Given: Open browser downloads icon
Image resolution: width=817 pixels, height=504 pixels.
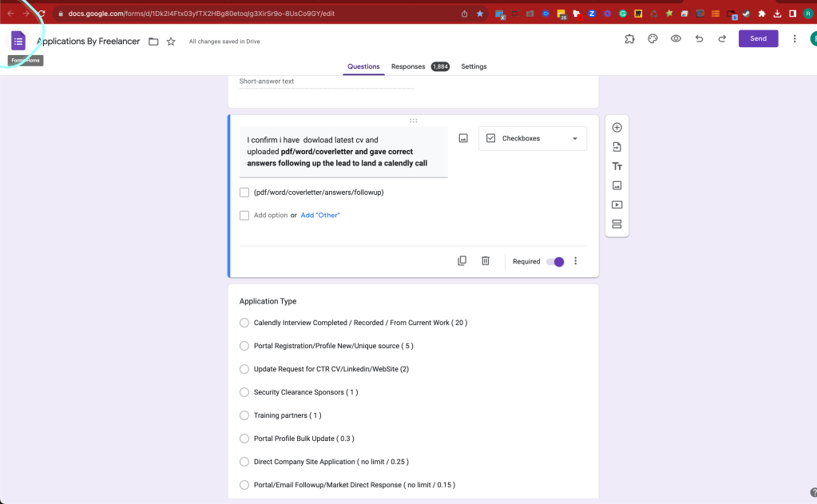Looking at the screenshot, I should pos(777,14).
